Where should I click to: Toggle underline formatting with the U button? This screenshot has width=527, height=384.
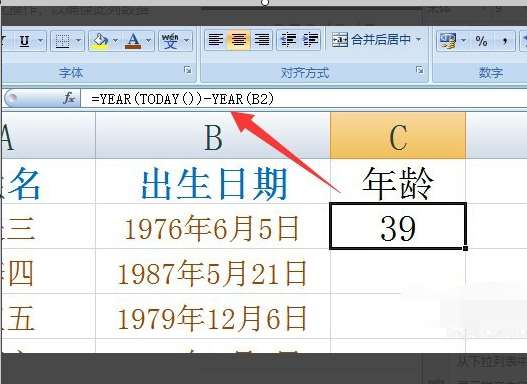[24, 41]
